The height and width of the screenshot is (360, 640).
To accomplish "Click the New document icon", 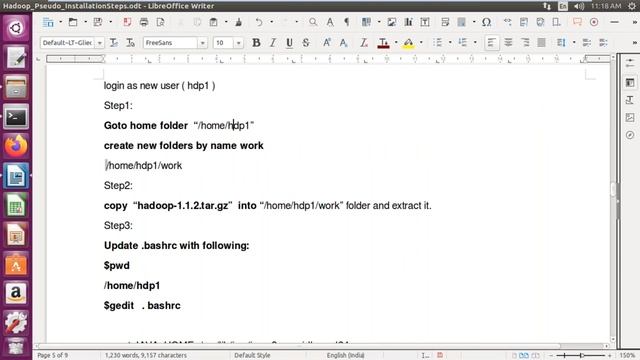I will (48, 22).
